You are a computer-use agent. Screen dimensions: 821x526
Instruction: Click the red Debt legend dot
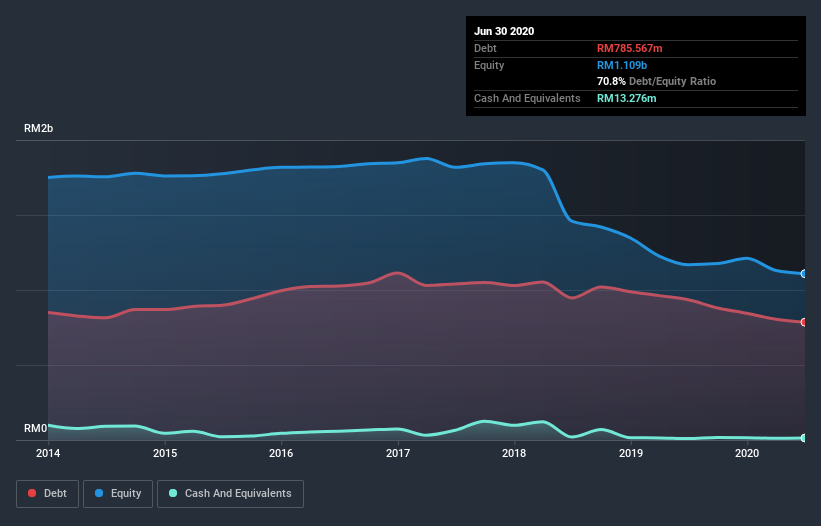(x=32, y=493)
